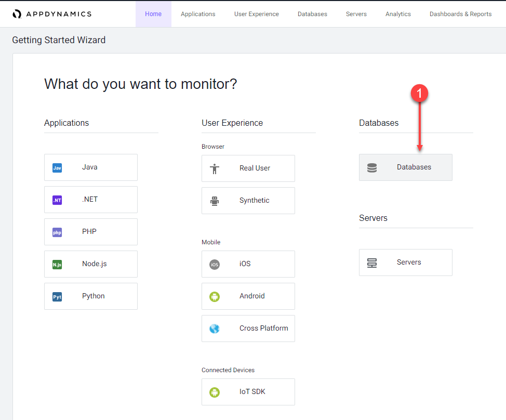Click the Python application icon
506x420 pixels.
click(57, 297)
